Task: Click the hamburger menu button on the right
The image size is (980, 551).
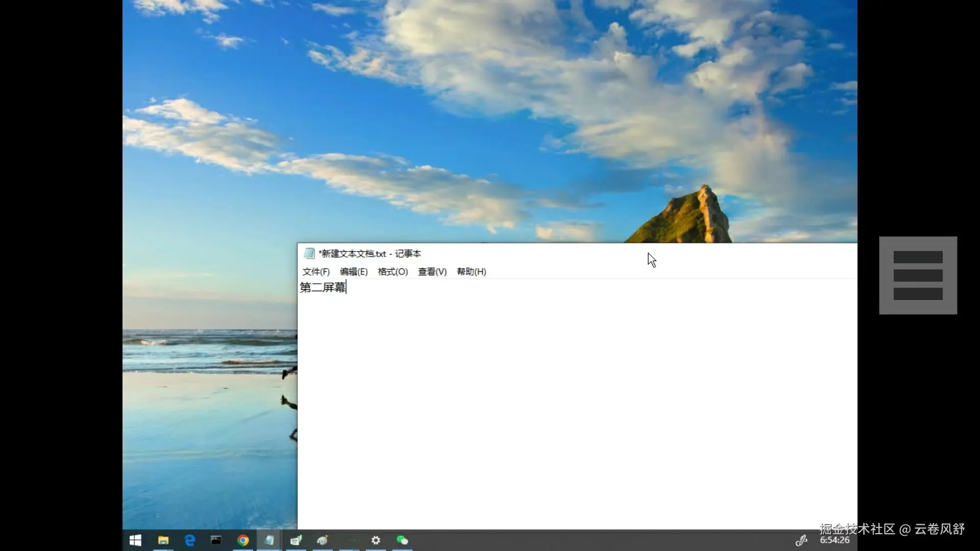Action: click(x=918, y=275)
